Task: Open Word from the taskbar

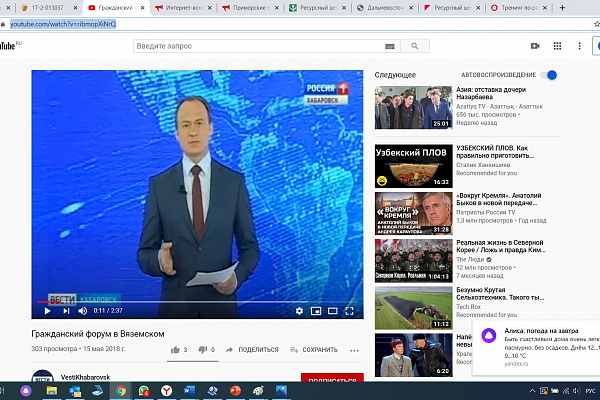Action: coord(189,391)
